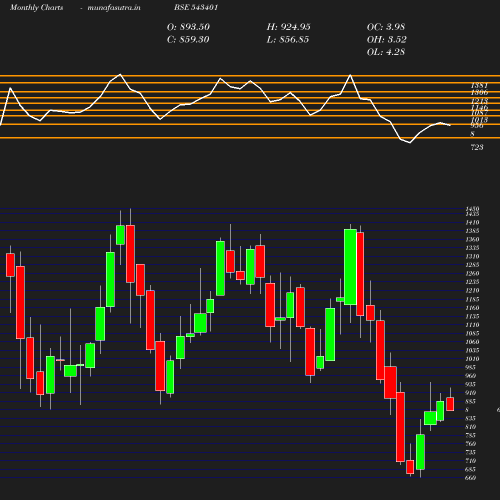Select the 1210 price axis label
The image size is (500, 500).
[x=472, y=290]
